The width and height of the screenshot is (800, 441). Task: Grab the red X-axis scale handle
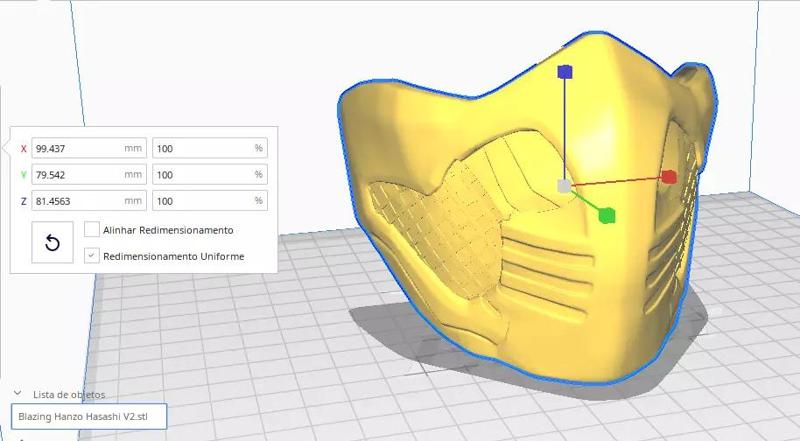[669, 177]
